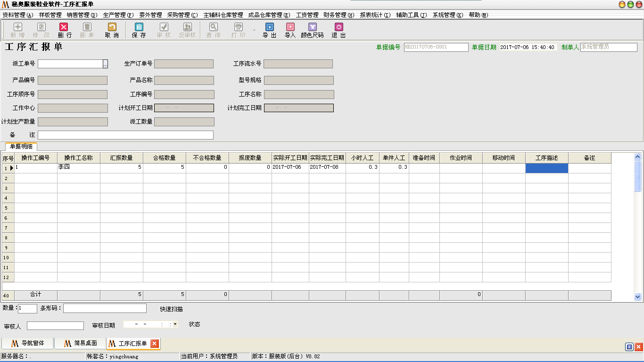Close the 工序汇报单 tab with red X
Image resolution: width=644 pixels, height=362 pixels.
154,344
